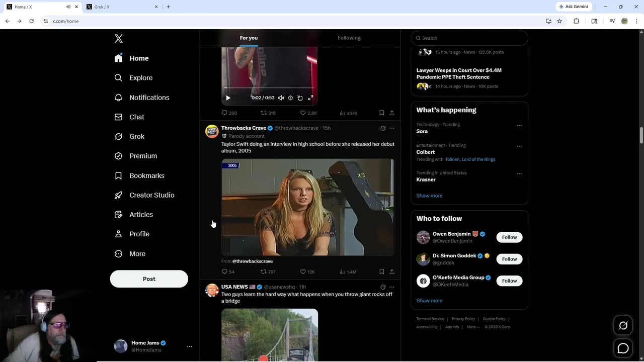Follow Dr. Simon Goddek
644x362 pixels.
[x=509, y=259]
